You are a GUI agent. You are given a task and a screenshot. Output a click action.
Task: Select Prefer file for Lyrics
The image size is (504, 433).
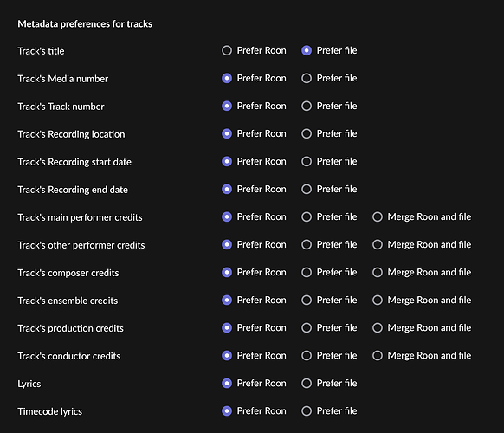point(307,383)
